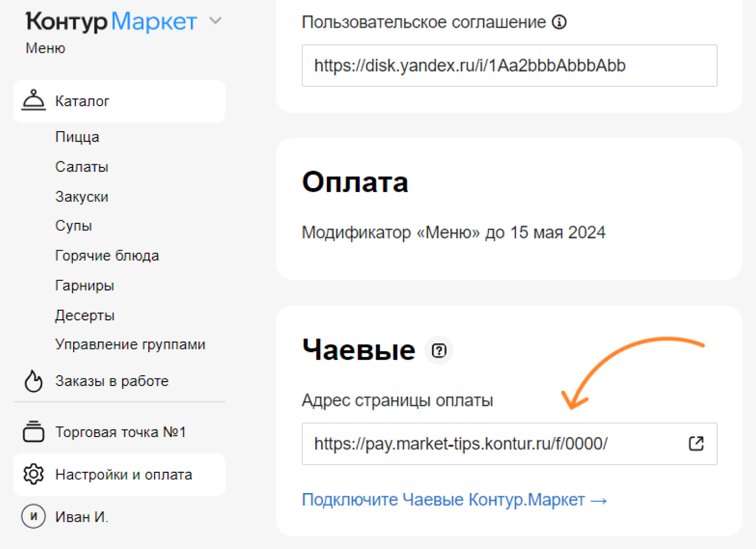Click the flame icon for orders in progress
The width and height of the screenshot is (756, 549).
pos(34,381)
